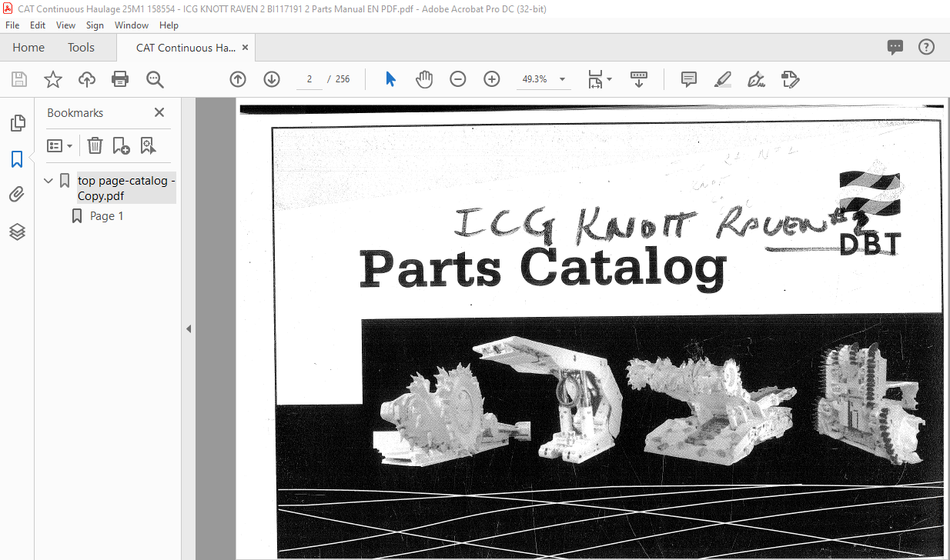Open the Sign document pen tool
Screen dimensions: 950x560
coord(756,79)
